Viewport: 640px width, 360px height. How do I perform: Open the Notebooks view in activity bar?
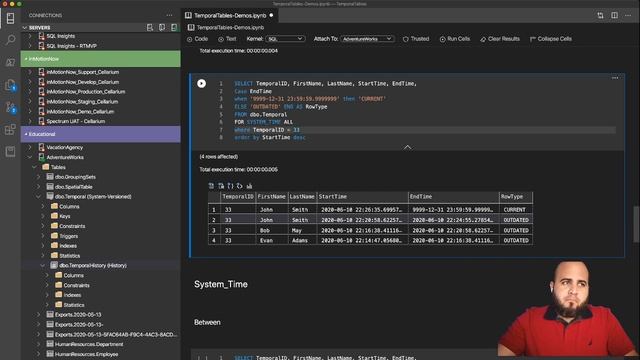[10, 152]
